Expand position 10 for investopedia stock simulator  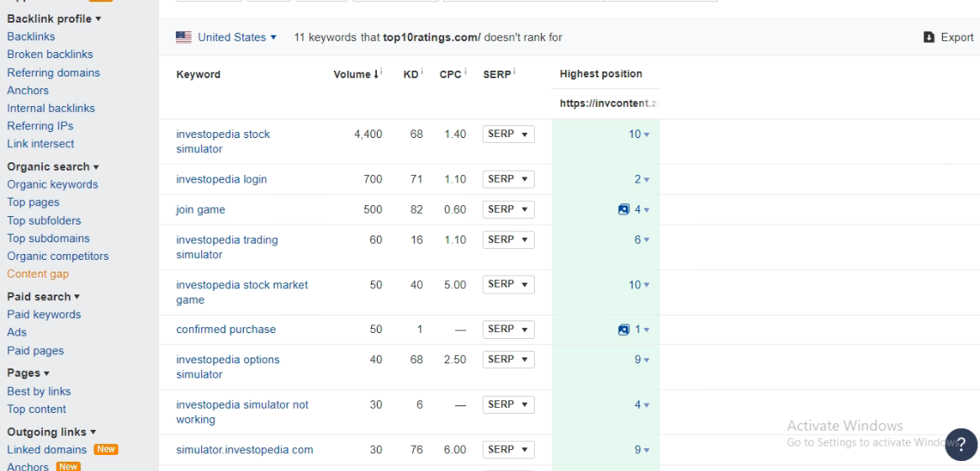(639, 135)
